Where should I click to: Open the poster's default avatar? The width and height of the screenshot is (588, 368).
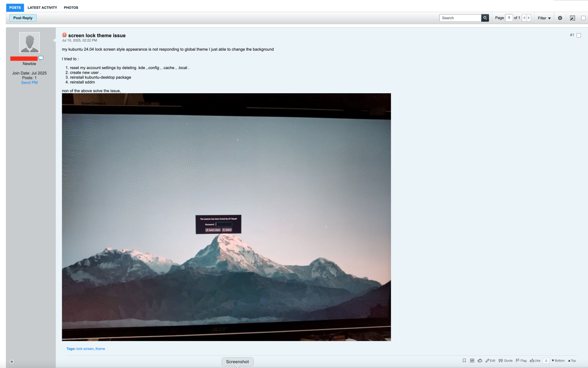[x=29, y=43]
